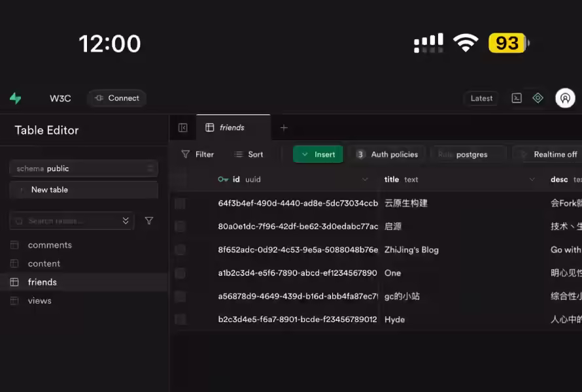Viewport: 582px width, 392px height.
Task: Tap the battery 93 indicator
Action: [509, 42]
